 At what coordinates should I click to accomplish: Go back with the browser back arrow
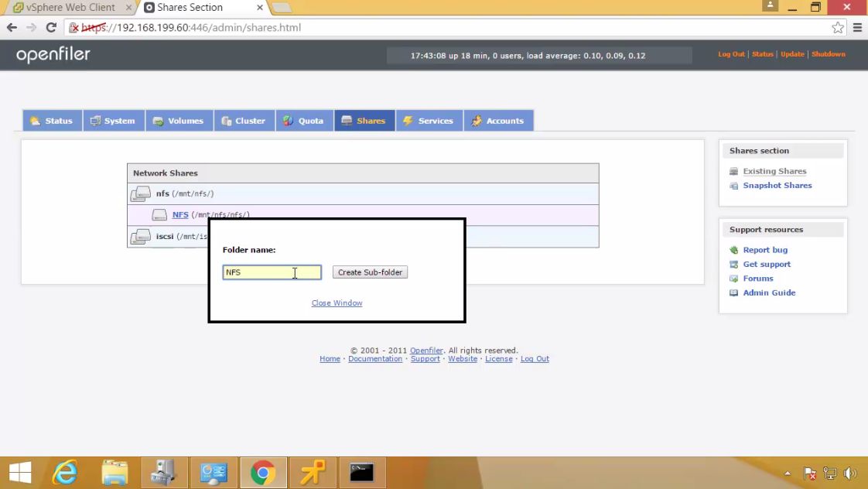point(12,27)
